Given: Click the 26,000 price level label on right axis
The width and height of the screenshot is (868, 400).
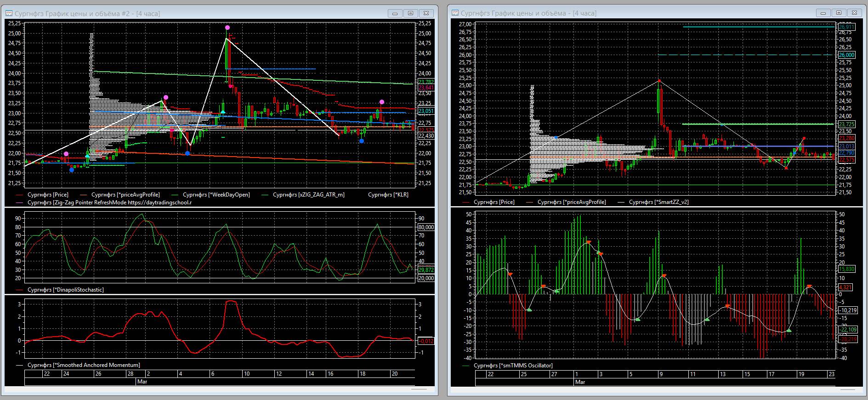Looking at the screenshot, I should pyautogui.click(x=846, y=55).
